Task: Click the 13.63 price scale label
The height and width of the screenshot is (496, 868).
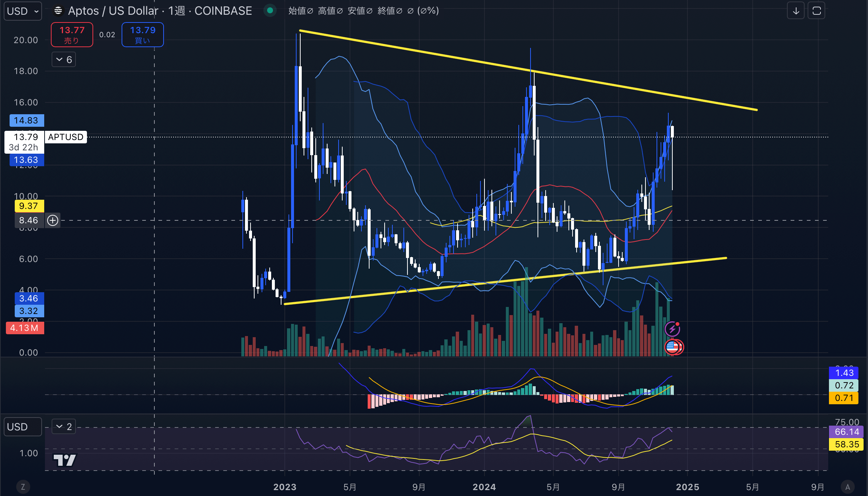Action: [26, 160]
